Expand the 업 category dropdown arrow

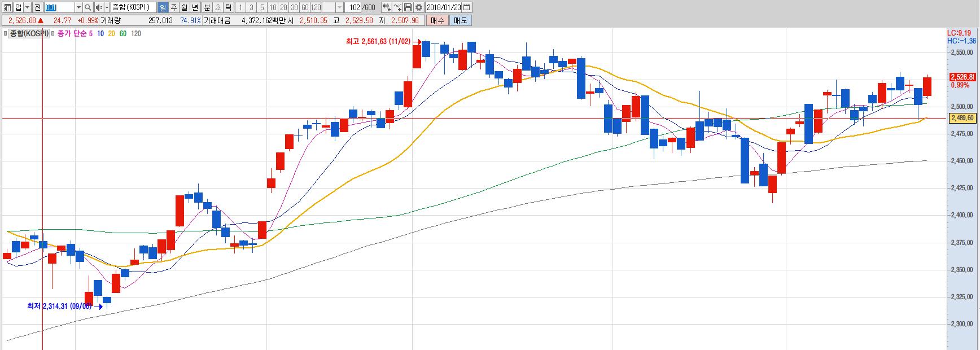pos(27,7)
